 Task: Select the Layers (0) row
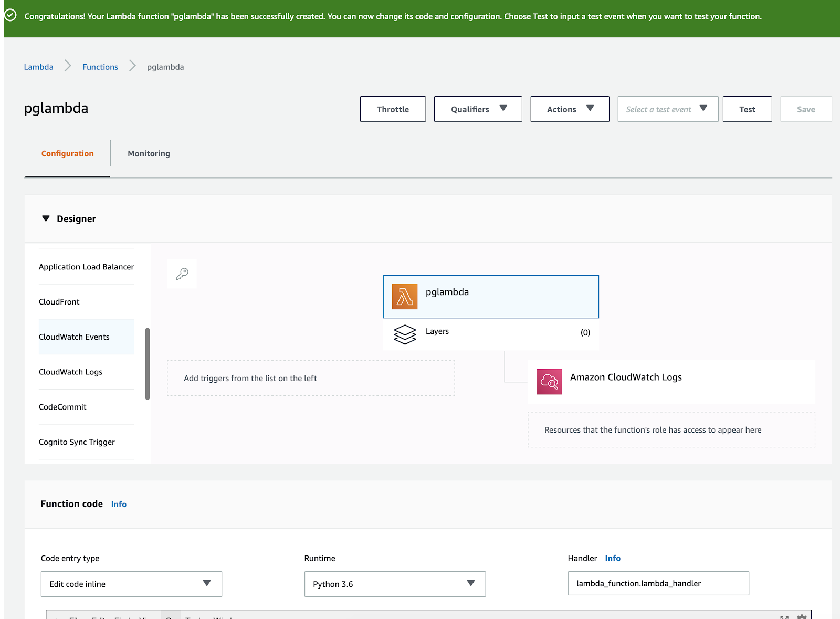pyautogui.click(x=491, y=334)
